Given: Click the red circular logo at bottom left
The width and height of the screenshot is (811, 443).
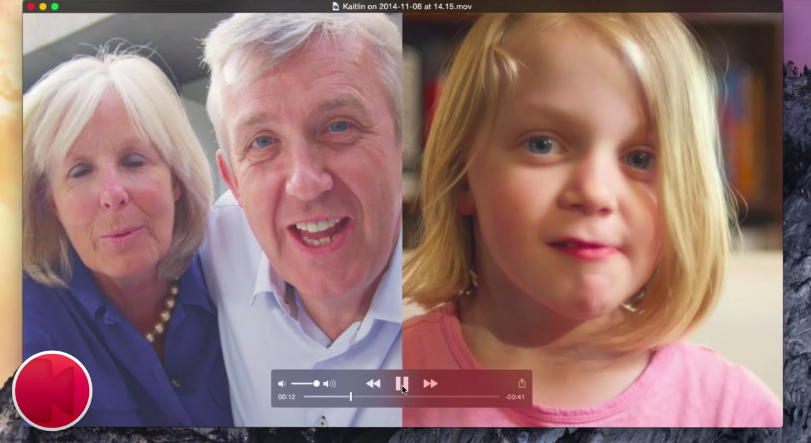Looking at the screenshot, I should click(52, 390).
